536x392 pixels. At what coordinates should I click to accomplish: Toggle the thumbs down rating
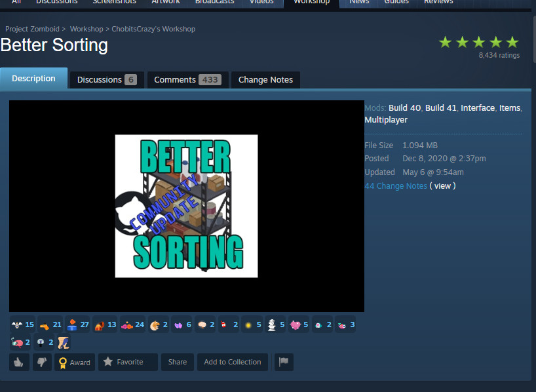click(x=42, y=362)
